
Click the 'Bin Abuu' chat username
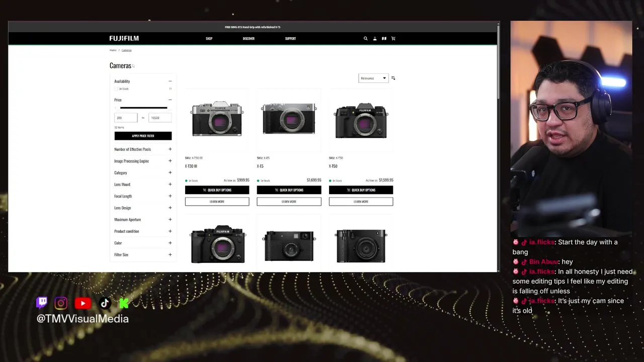[x=544, y=262]
